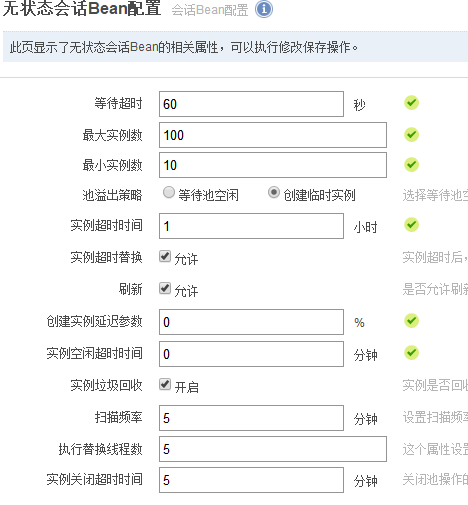Click the 等待超时 input field
468x505 pixels.
(x=251, y=104)
